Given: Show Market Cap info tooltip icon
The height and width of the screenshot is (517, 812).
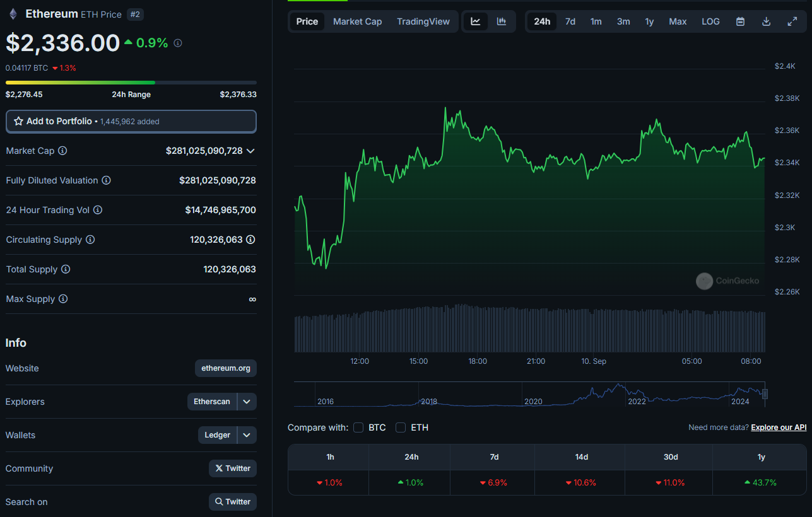Looking at the screenshot, I should point(62,151).
